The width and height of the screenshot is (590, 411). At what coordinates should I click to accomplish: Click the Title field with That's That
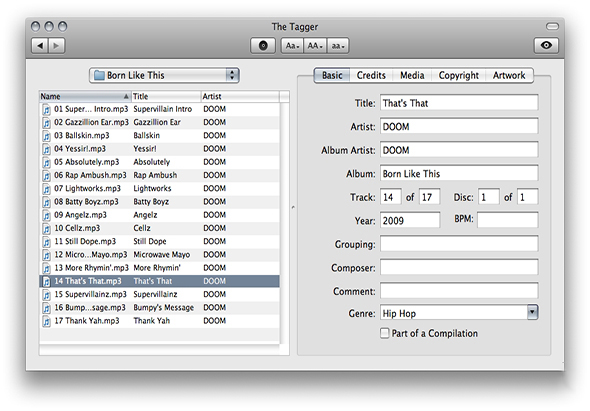tap(459, 103)
